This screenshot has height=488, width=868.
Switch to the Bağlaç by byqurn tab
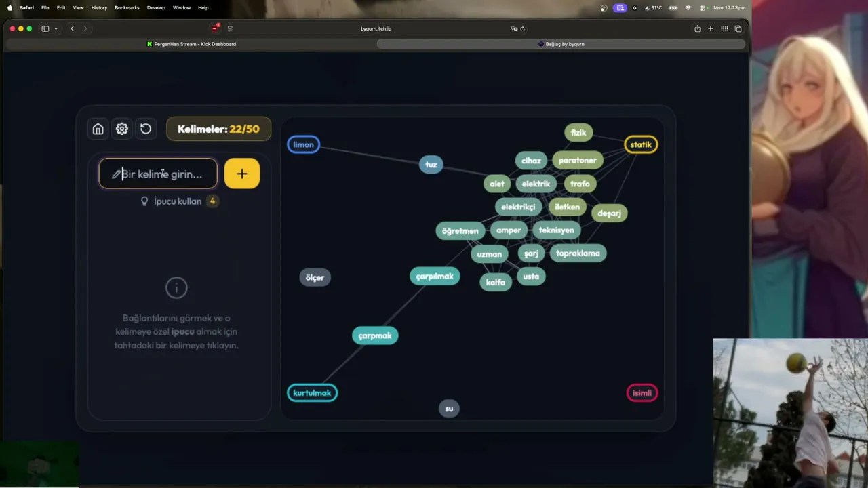(561, 44)
